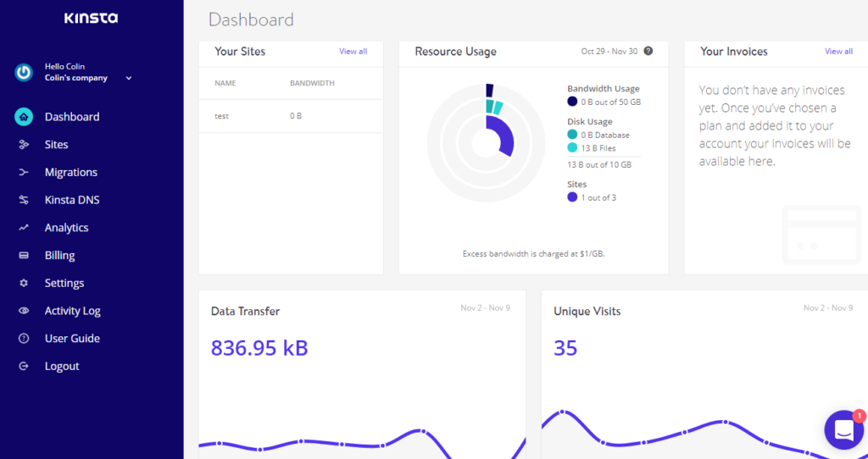
Task: Click the Data Transfer Nov 2 - Nov 9 date
Action: pyautogui.click(x=485, y=307)
